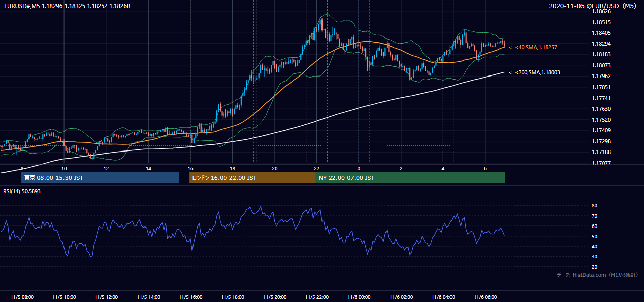Select the 東京 08:00-15:30 JST session bar
The height and width of the screenshot is (302, 644).
[x=100, y=178]
